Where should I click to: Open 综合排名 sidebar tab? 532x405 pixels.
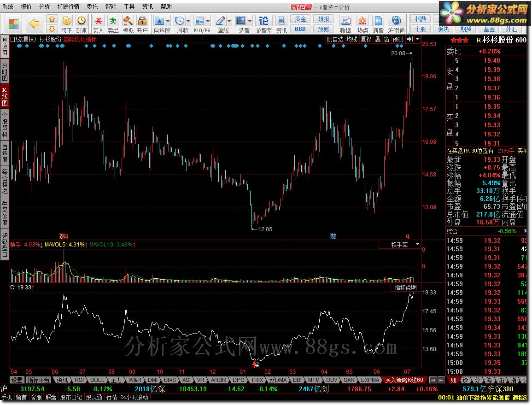pyautogui.click(x=5, y=181)
